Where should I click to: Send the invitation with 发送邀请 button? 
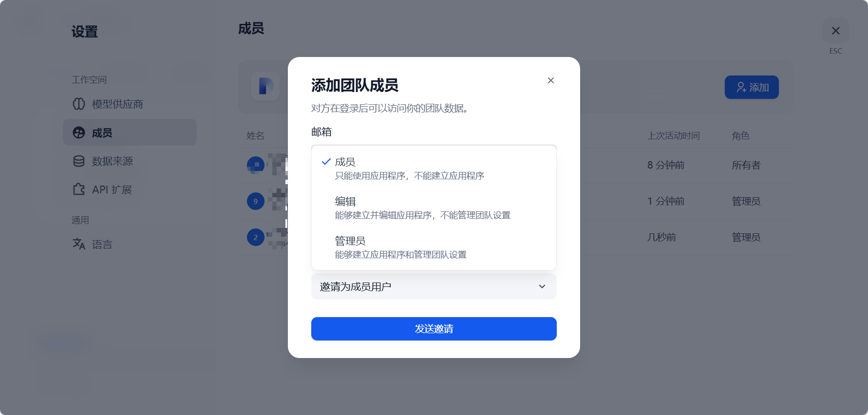(x=434, y=329)
